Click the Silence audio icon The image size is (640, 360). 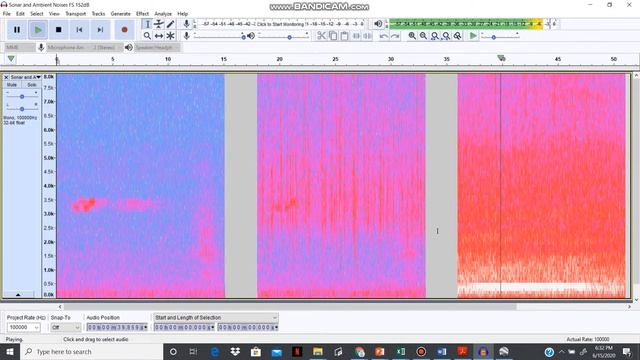click(x=368, y=36)
